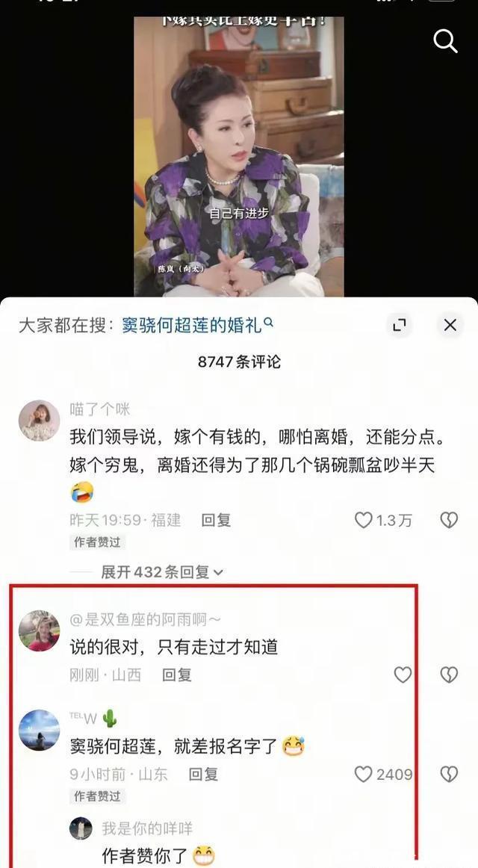Open avatar of user W with cactus
Screen dimensions: 478x868
40,730
